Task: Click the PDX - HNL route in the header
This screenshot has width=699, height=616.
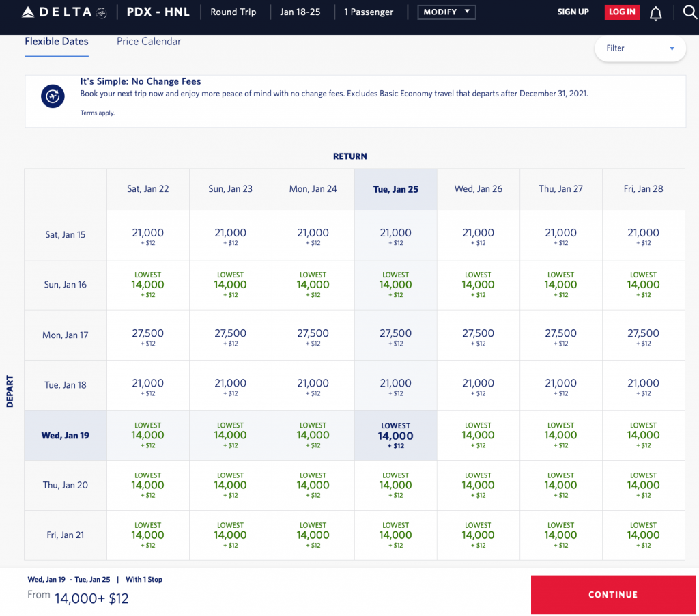Action: point(158,12)
